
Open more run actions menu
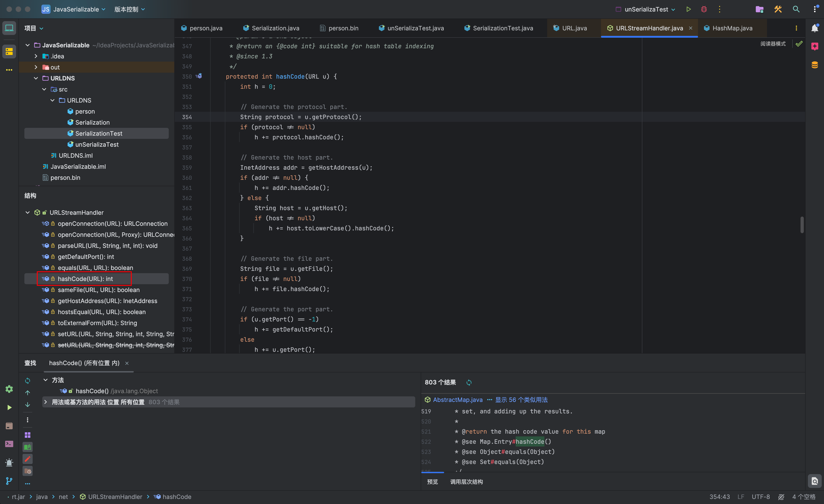coord(719,9)
